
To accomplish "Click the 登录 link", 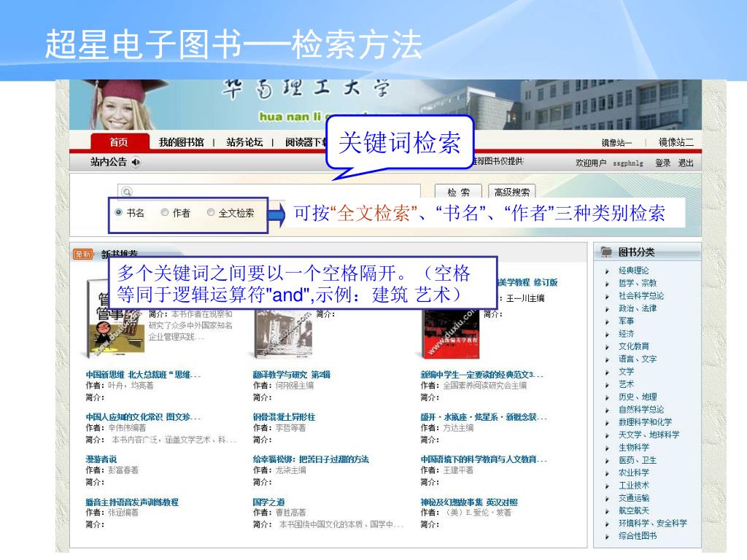I will coord(662,163).
